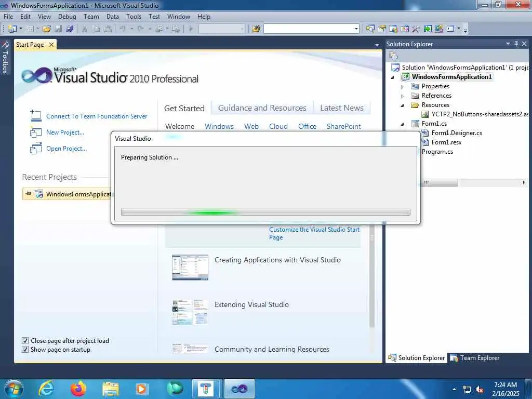Click the Add New Item toolbar icon
Image resolution: width=532 pixels, height=399 pixels.
(x=30, y=29)
